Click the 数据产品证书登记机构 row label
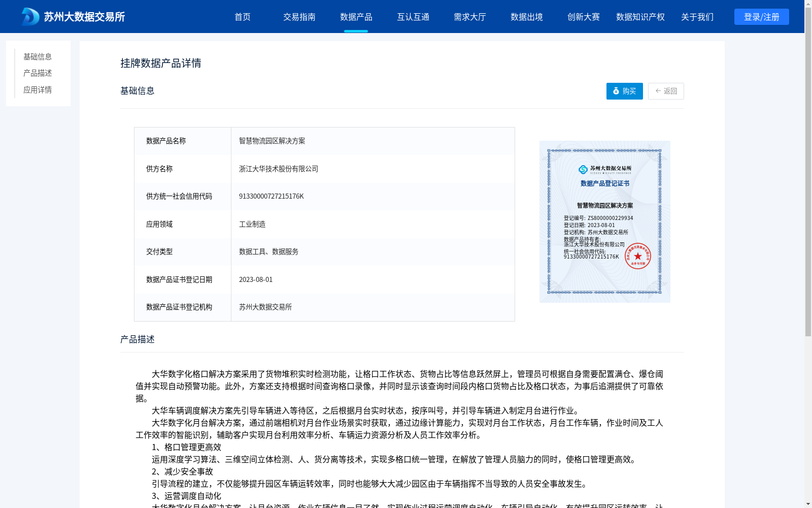Viewport: 812px width, 508px height. [179, 307]
